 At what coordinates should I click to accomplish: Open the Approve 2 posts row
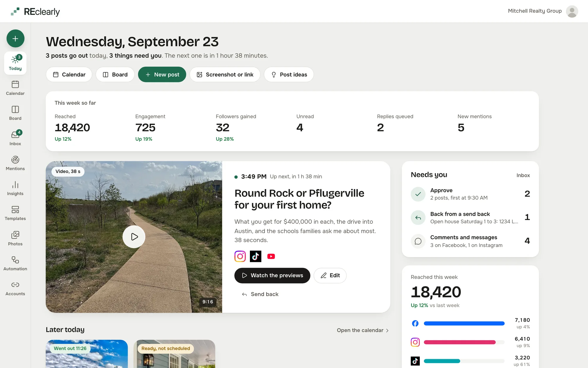(470, 194)
